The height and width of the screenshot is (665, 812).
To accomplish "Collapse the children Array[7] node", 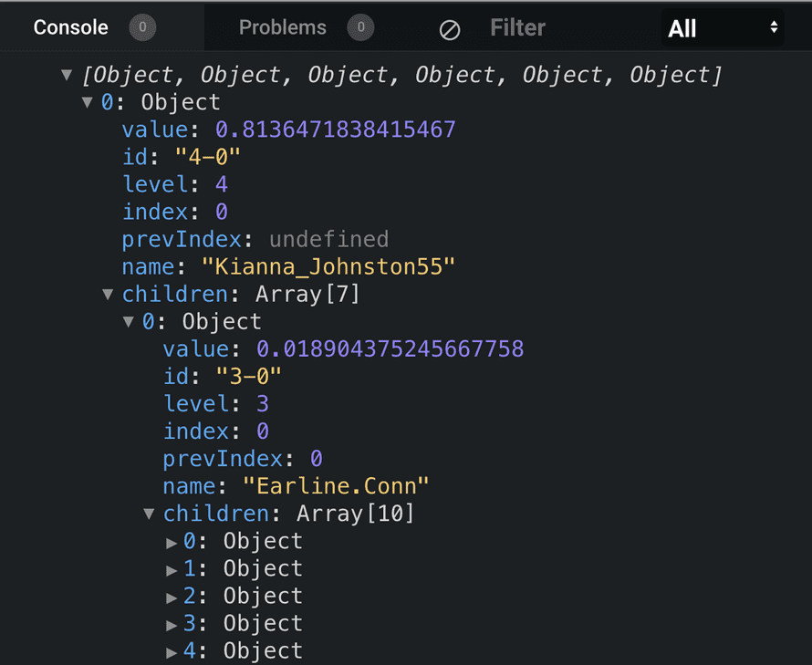I will tap(108, 294).
